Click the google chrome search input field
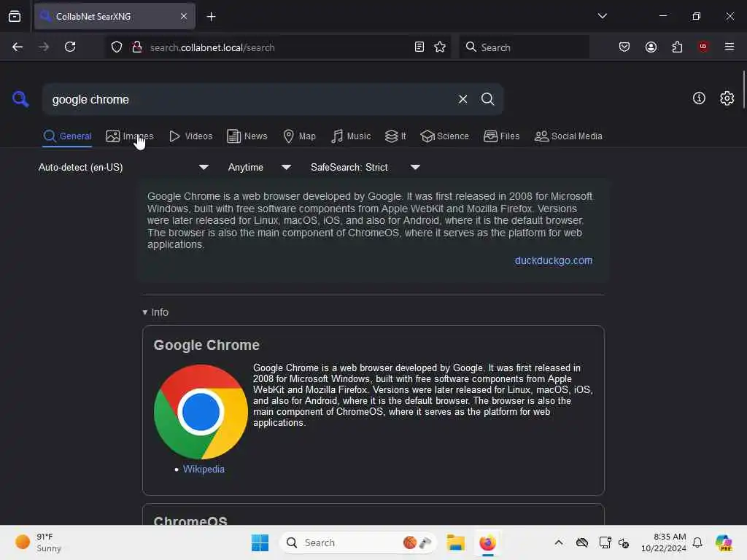The width and height of the screenshot is (747, 560). pos(250,99)
